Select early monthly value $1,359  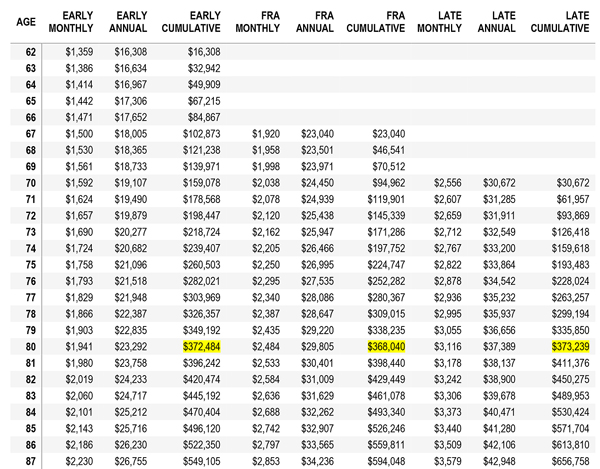[x=79, y=52]
